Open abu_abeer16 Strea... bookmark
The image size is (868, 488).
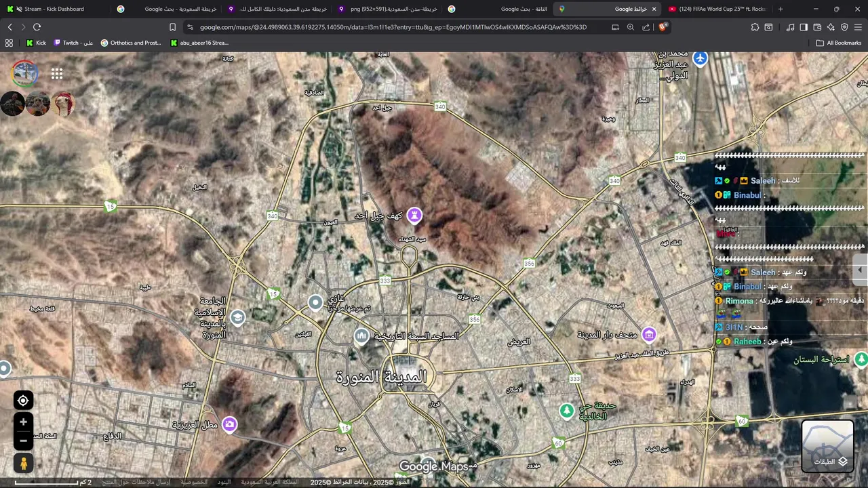pyautogui.click(x=199, y=43)
